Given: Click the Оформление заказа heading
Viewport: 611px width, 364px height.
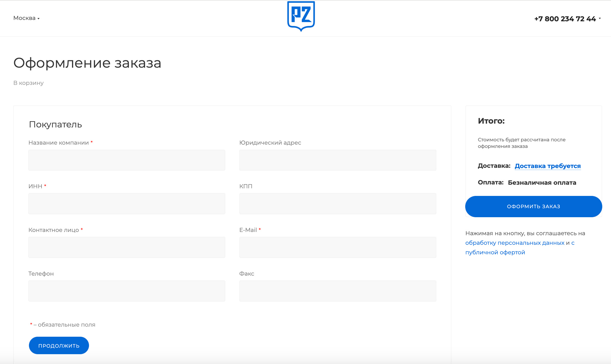Looking at the screenshot, I should [87, 63].
